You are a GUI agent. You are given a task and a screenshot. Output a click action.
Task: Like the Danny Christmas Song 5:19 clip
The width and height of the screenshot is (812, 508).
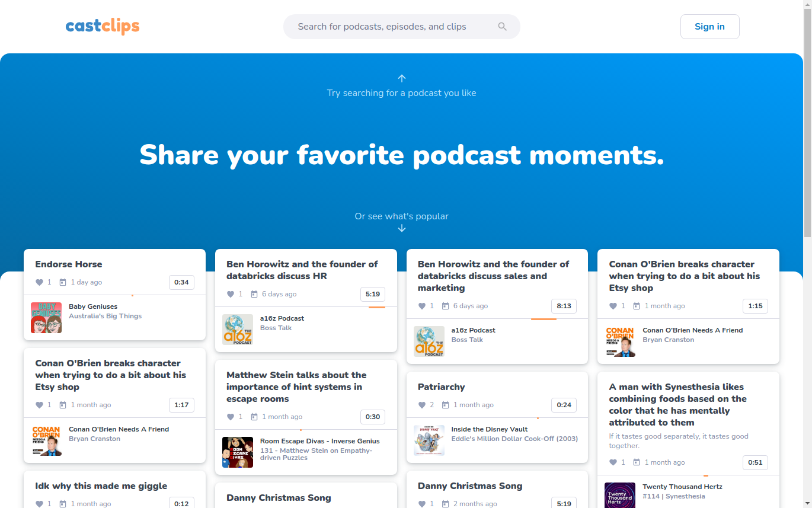click(422, 504)
